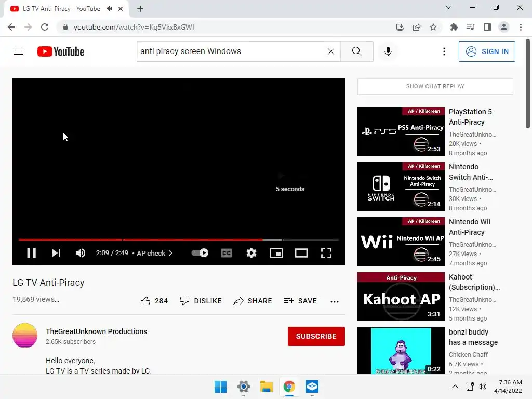Search with your voice microphone

click(388, 51)
